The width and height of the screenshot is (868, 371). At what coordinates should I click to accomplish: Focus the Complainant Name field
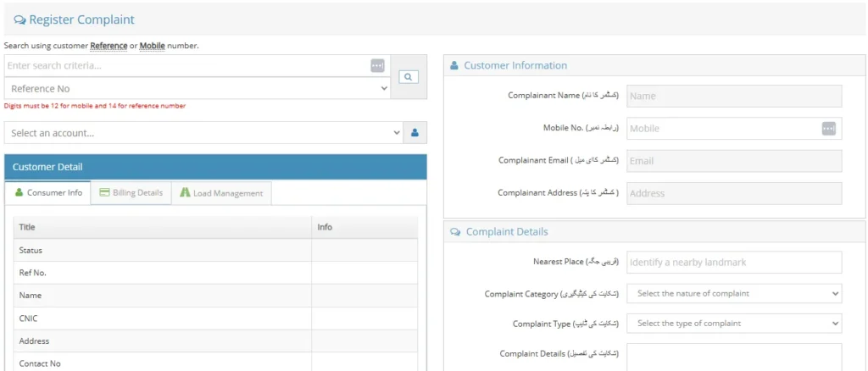(734, 96)
